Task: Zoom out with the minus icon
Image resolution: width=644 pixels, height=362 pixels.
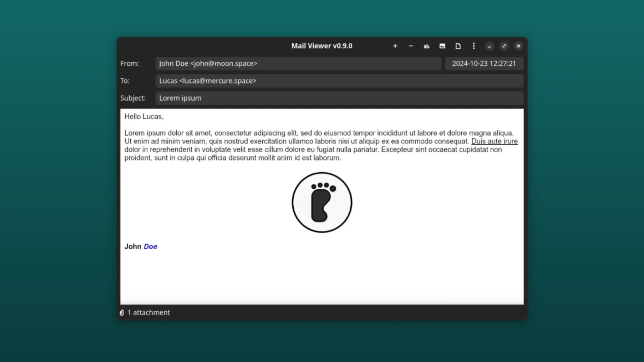Action: tap(411, 46)
